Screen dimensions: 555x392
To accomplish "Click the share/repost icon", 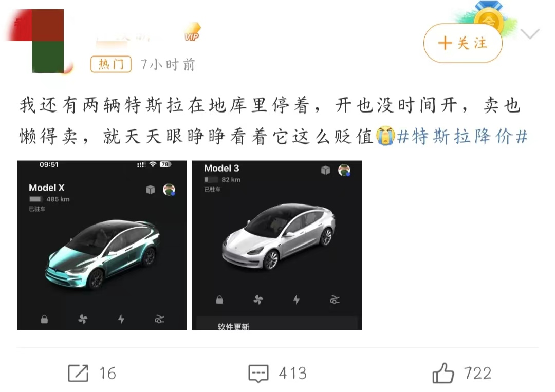I will point(78,373).
